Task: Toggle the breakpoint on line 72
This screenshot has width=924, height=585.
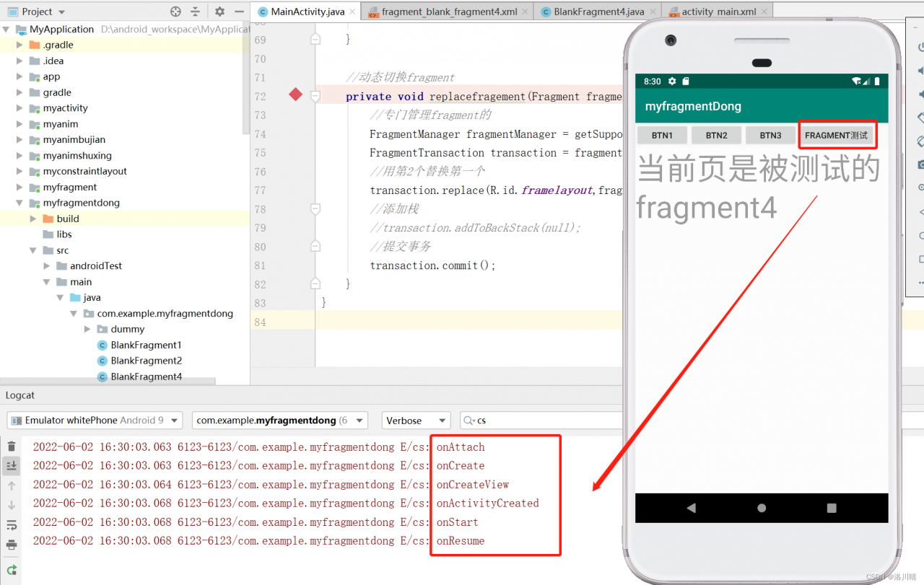Action: click(x=295, y=94)
